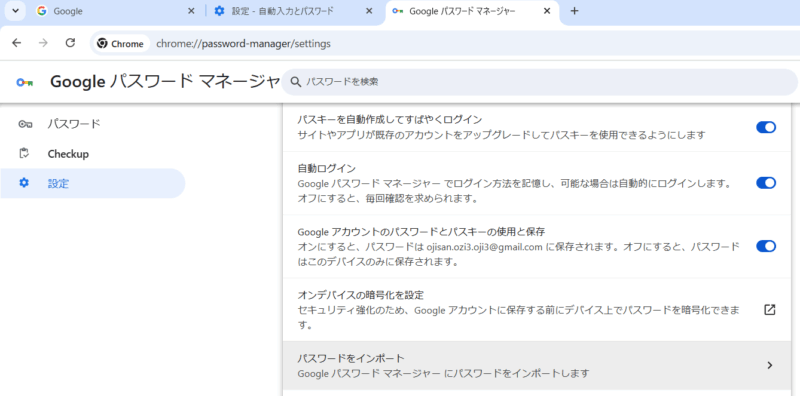The width and height of the screenshot is (800, 396).
Task: Switch to the 設定 - 自動入力とパスワード tab
Action: [294, 11]
